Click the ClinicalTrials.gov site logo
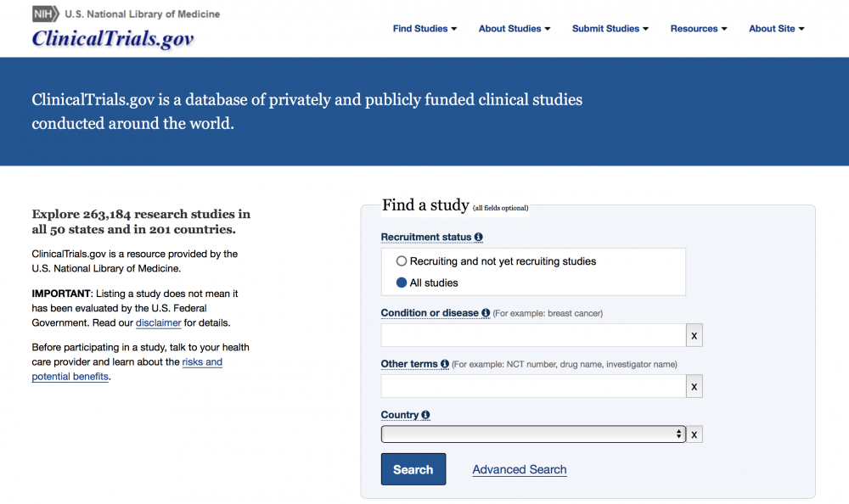This screenshot has width=849, height=504. (113, 38)
